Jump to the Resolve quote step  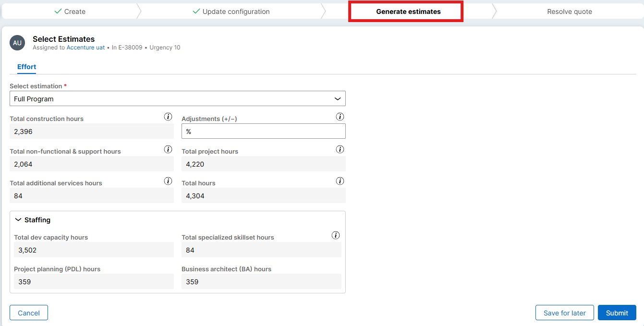(x=569, y=12)
